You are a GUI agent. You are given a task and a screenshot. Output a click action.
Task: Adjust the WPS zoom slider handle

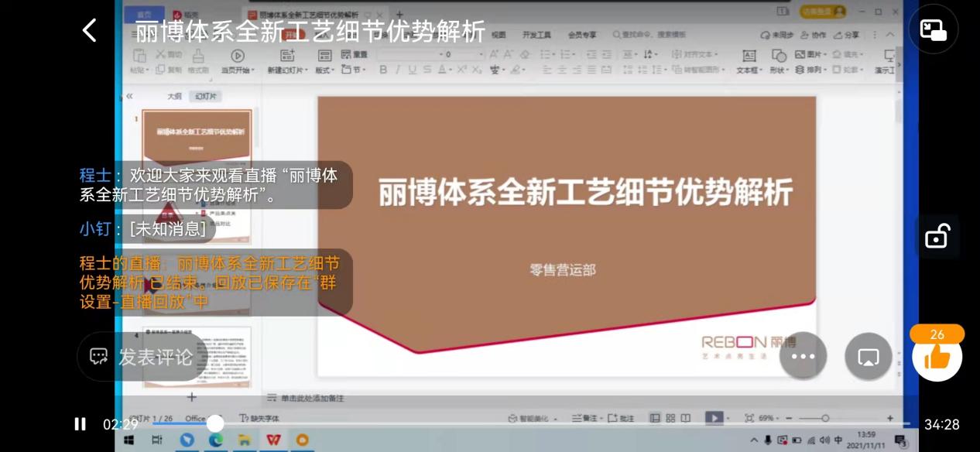[x=825, y=418]
